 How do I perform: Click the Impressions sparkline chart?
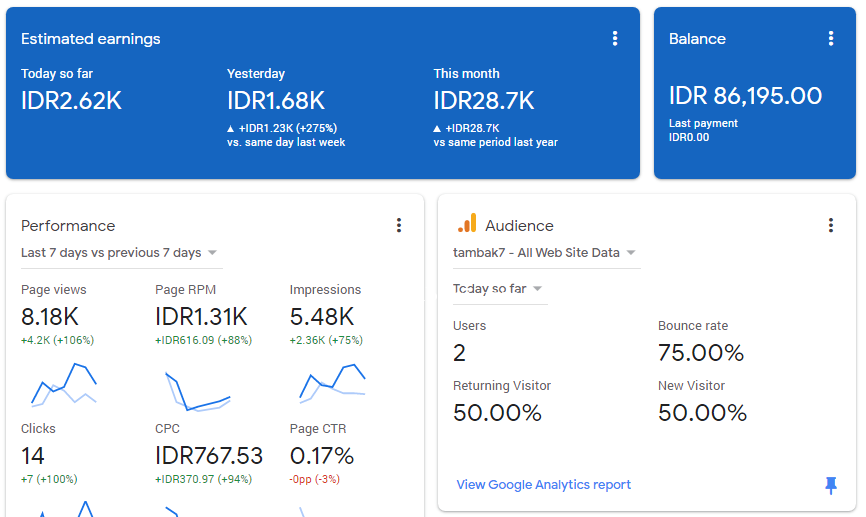(332, 385)
